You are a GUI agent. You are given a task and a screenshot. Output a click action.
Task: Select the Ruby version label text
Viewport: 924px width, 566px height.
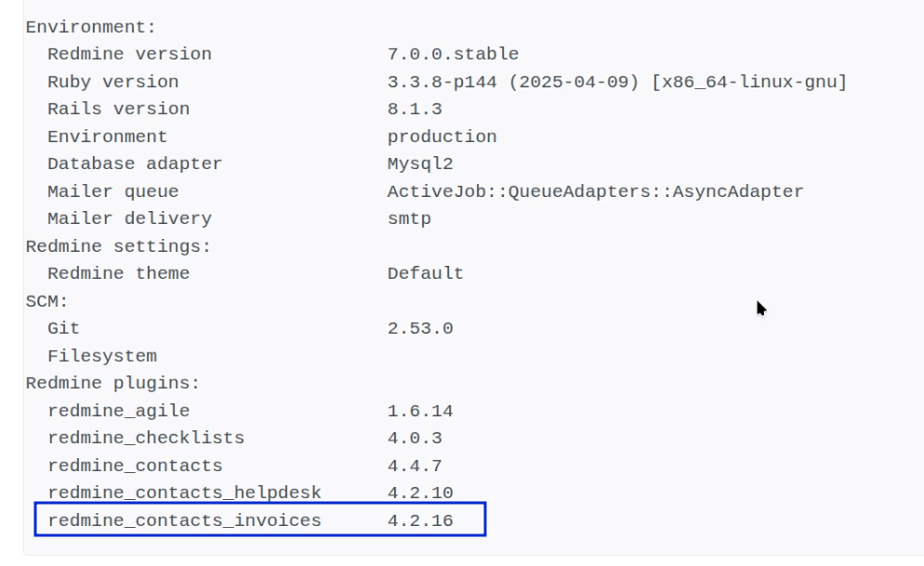click(x=113, y=82)
